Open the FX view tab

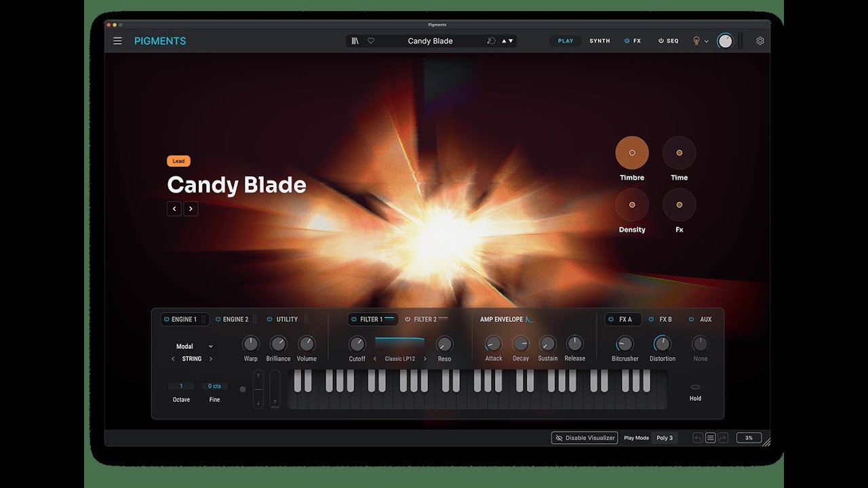(633, 41)
